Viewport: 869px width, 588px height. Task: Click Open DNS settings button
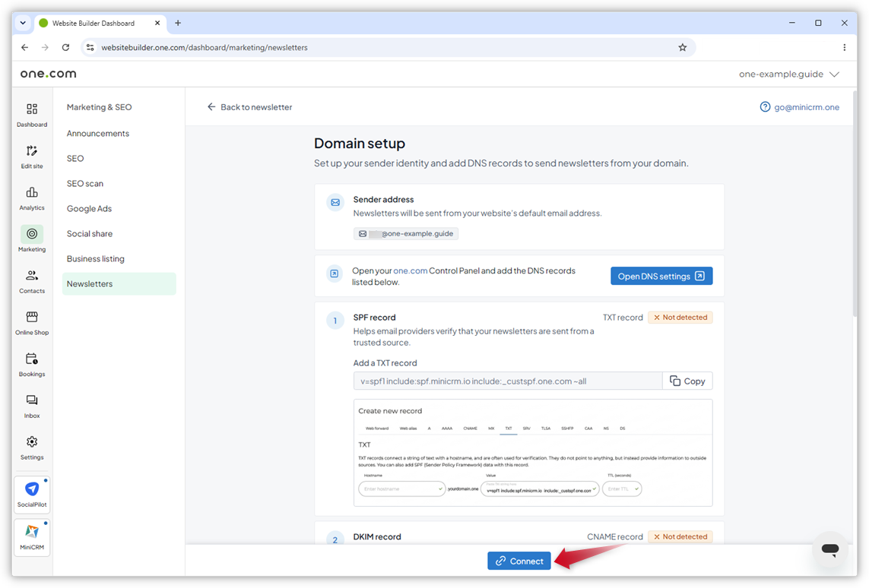661,276
